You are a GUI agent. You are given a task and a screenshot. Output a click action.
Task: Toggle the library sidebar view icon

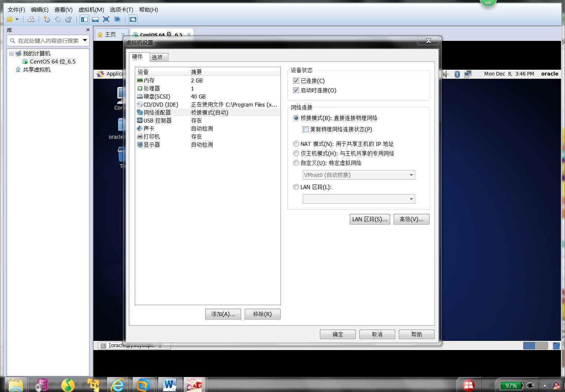click(x=84, y=19)
